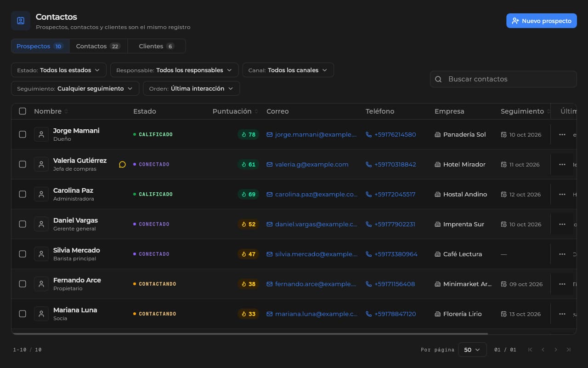Go to last page arrow
588x368 pixels.
coord(569,350)
